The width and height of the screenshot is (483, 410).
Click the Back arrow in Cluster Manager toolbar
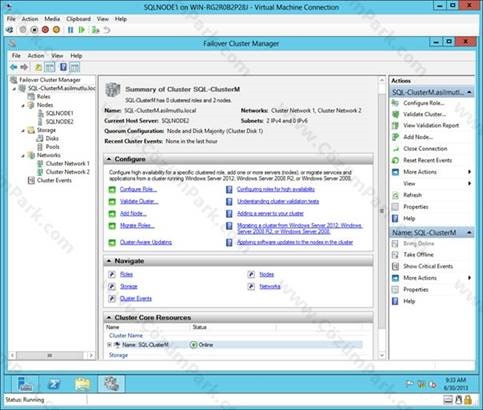[14, 67]
